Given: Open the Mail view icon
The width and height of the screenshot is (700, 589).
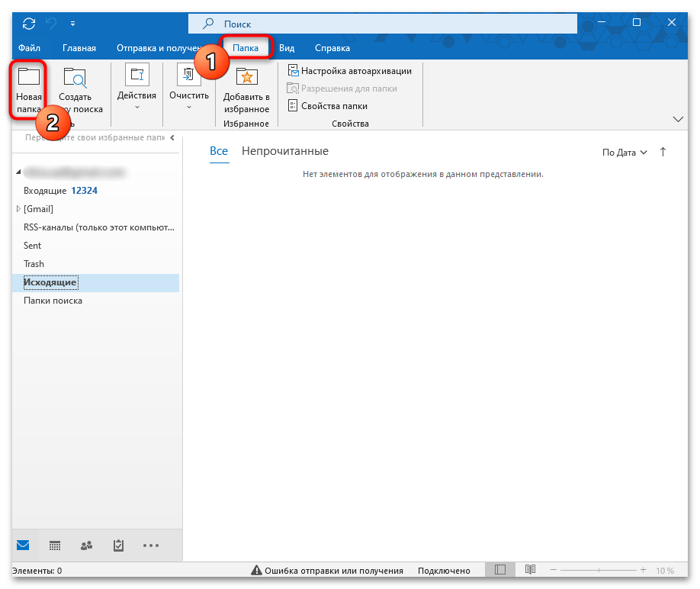Looking at the screenshot, I should (22, 545).
